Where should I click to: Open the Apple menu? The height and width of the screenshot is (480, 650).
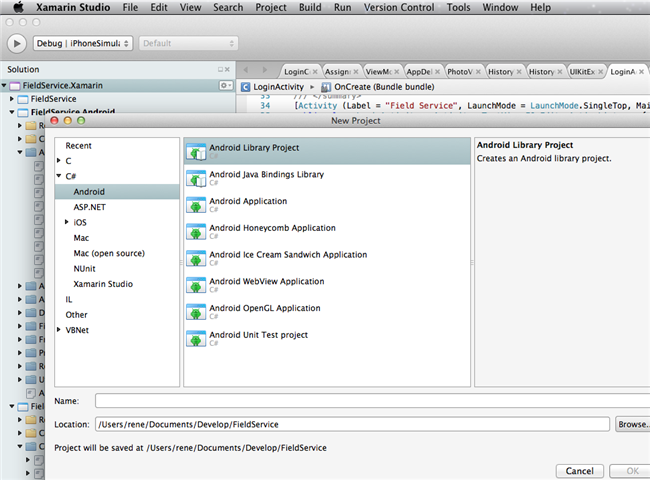click(x=18, y=7)
